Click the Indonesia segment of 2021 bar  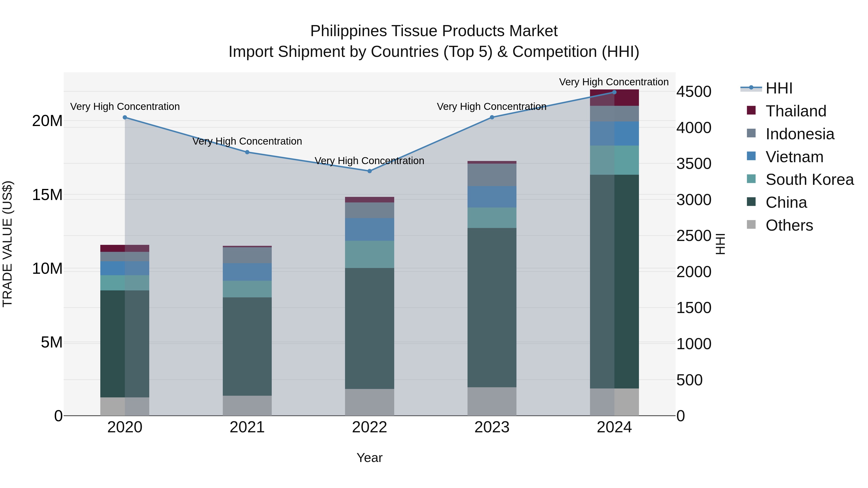point(247,255)
